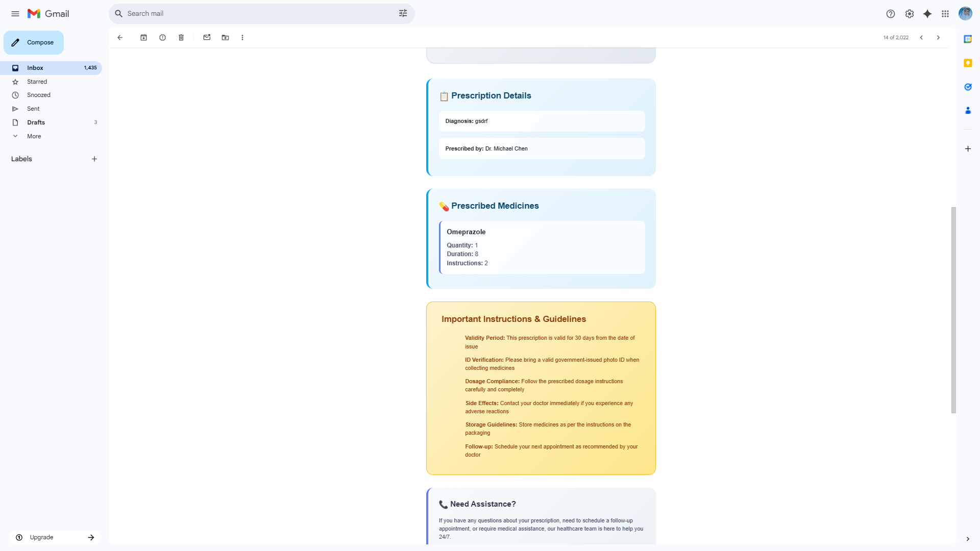Mark this email as unread
Screen dimensions: 980x551
click(x=207, y=38)
